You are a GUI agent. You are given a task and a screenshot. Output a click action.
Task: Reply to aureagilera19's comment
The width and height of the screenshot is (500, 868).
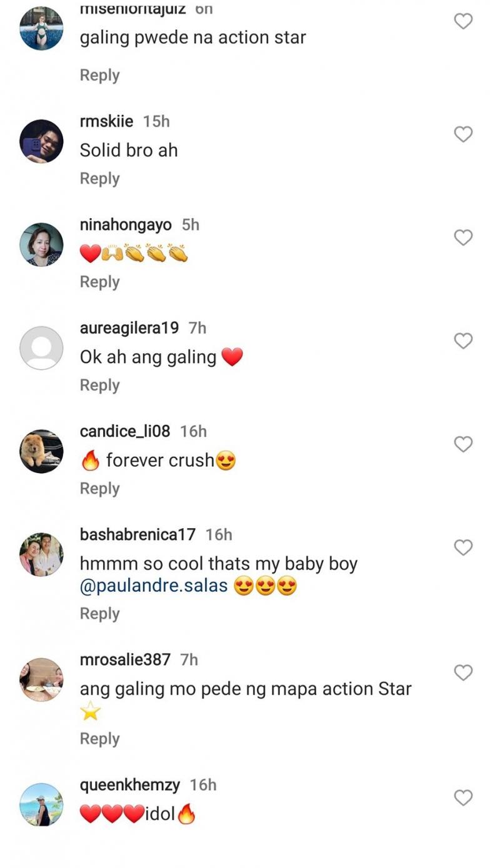99,386
